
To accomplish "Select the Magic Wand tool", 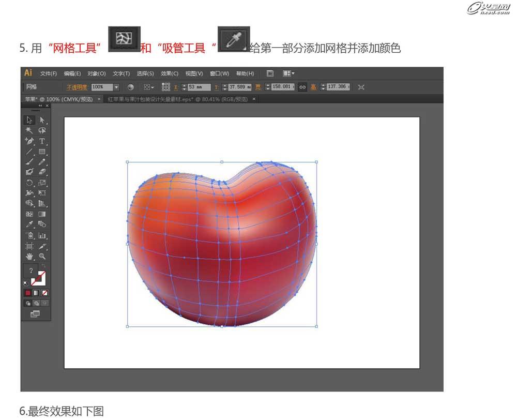I will click(x=29, y=130).
